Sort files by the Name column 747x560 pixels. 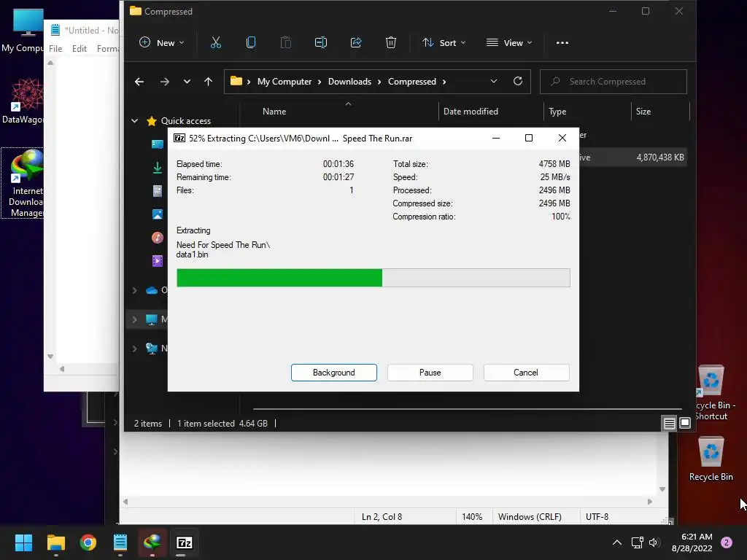[x=274, y=112]
